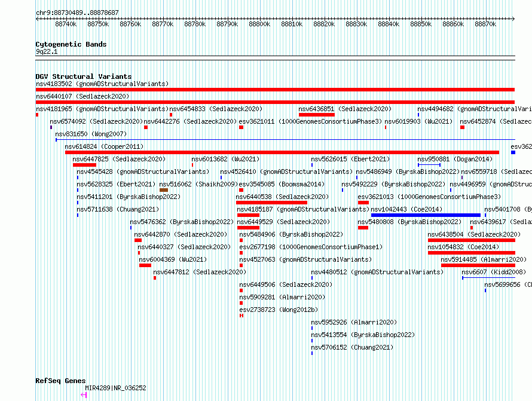Select the chr9:88730489..88878687 region label
This screenshot has width=532, height=401.
tap(77, 13)
